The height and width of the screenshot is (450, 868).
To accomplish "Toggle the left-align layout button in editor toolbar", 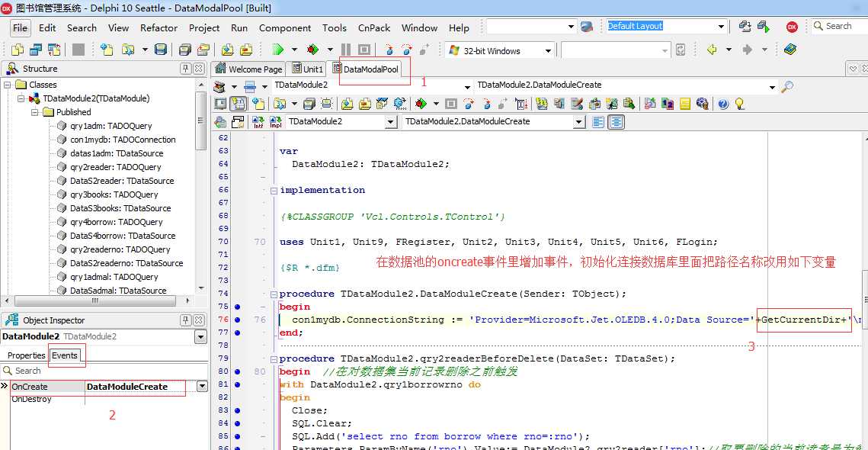I will coord(598,122).
